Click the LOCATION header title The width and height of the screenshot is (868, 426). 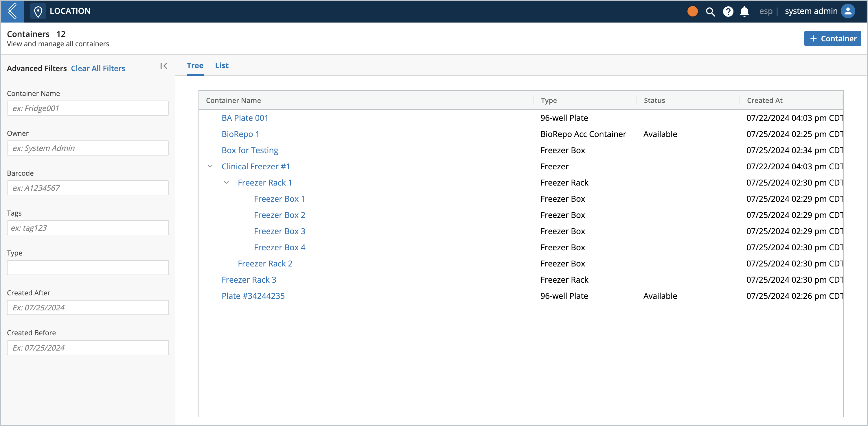pos(70,11)
